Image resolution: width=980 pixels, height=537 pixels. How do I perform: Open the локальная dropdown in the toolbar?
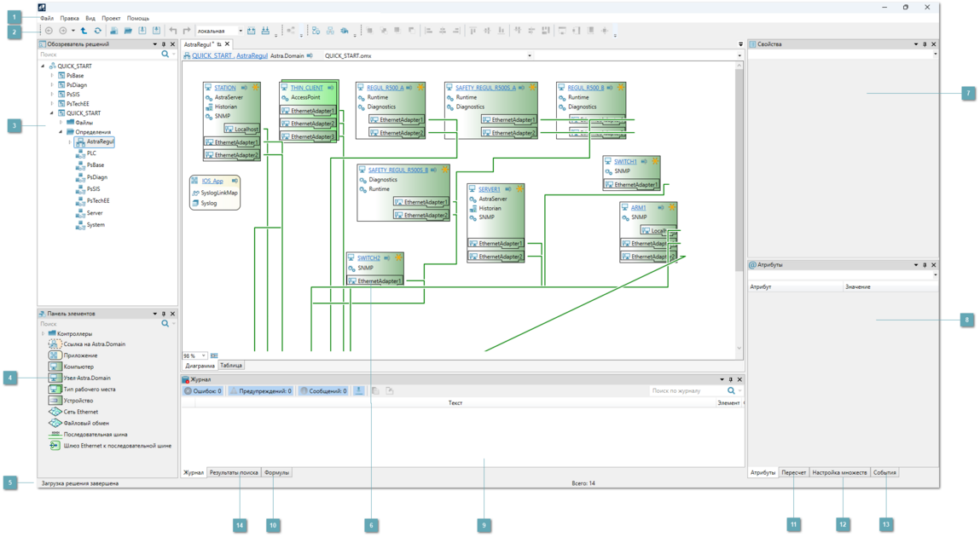tap(241, 31)
